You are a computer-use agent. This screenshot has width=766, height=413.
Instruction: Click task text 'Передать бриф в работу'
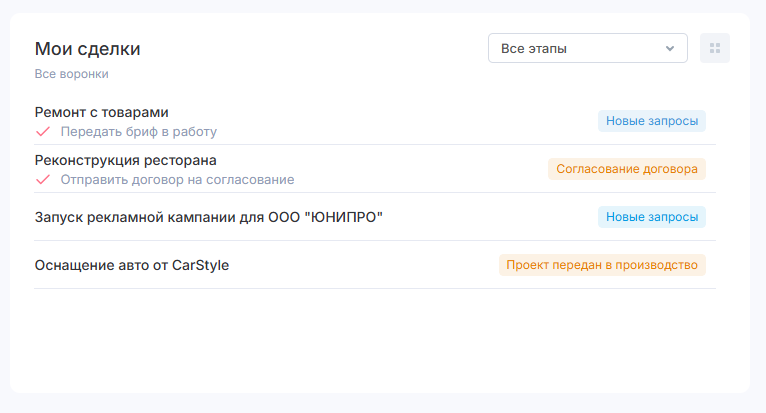tap(138, 131)
